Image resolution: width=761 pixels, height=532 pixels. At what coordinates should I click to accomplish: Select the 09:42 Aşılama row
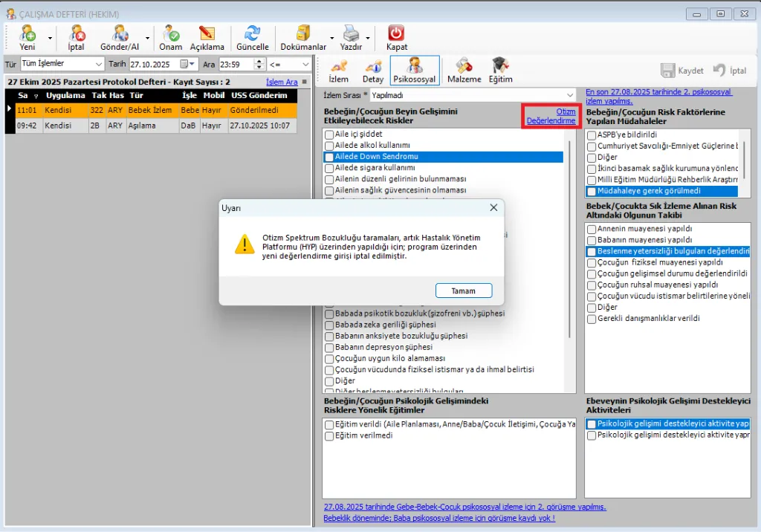[x=156, y=126]
